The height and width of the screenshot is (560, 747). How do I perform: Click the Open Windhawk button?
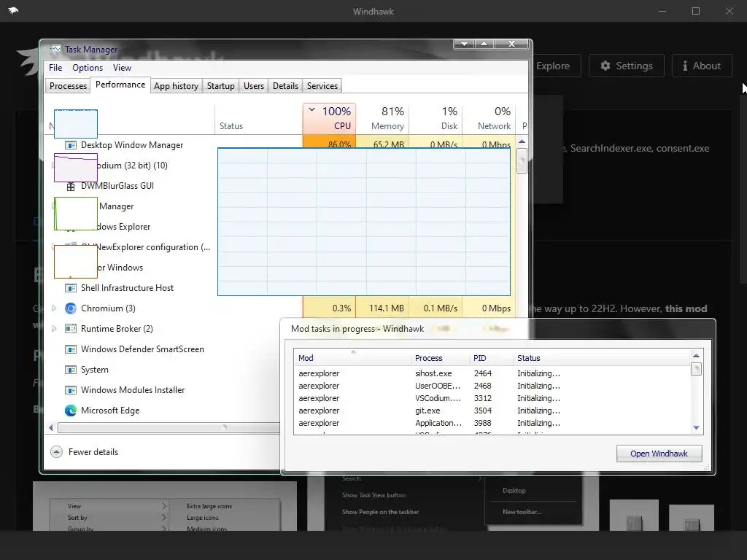coord(659,454)
